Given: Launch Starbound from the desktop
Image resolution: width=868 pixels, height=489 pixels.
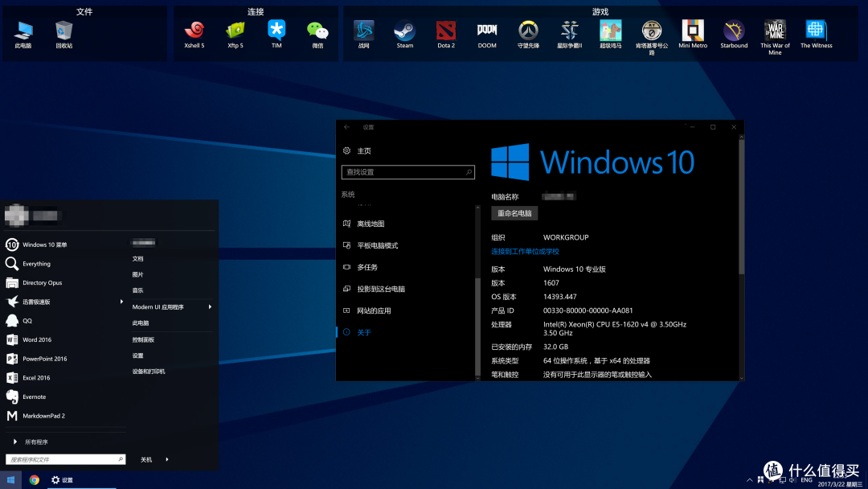Looking at the screenshot, I should (x=734, y=35).
